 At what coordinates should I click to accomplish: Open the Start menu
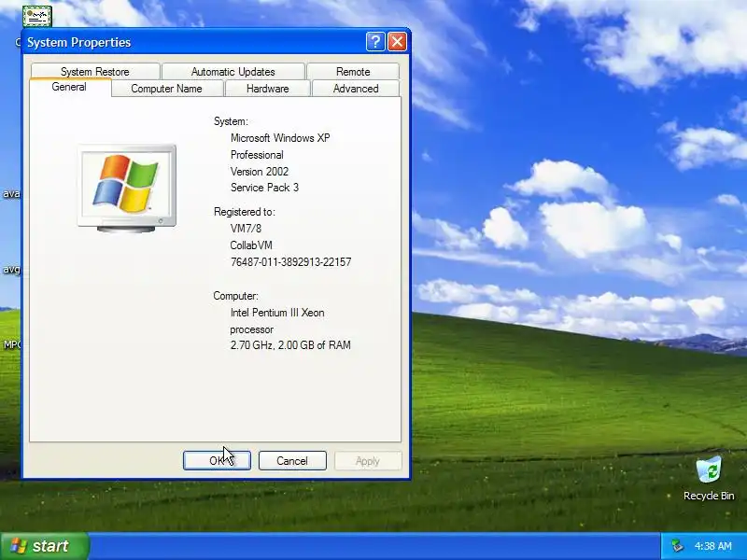45,546
